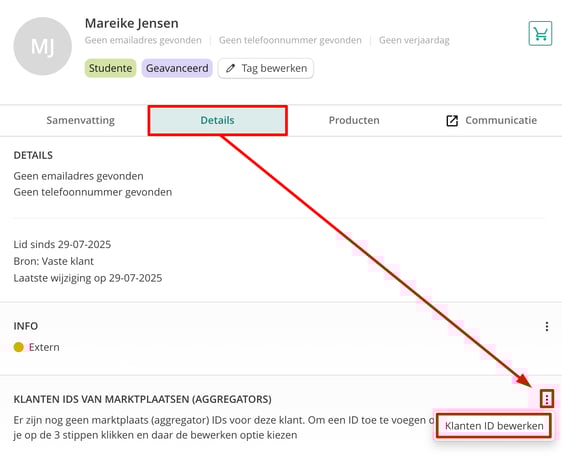The width and height of the screenshot is (562, 456).
Task: Choose Klanten ID bewerken menu option
Action: (494, 426)
